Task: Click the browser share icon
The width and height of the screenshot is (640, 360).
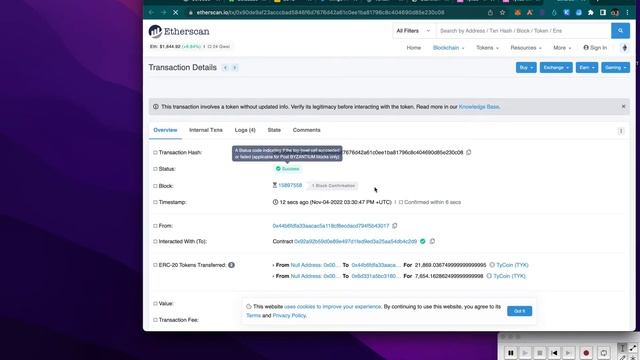Action: [x=490, y=13]
